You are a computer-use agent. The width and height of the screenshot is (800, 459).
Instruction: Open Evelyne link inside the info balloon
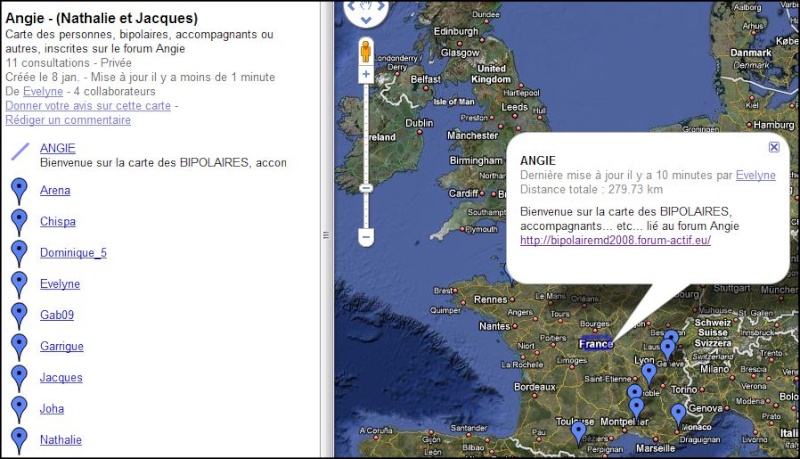pyautogui.click(x=755, y=175)
